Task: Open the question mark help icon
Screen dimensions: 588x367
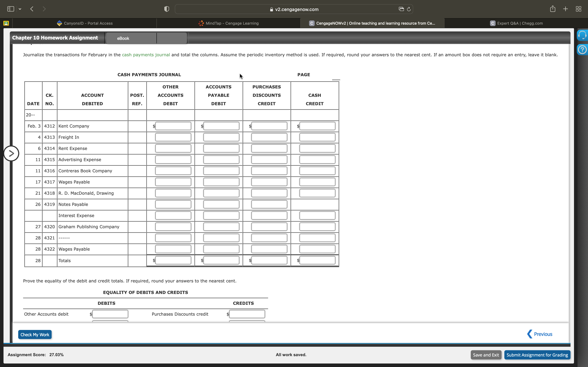Action: (x=582, y=50)
